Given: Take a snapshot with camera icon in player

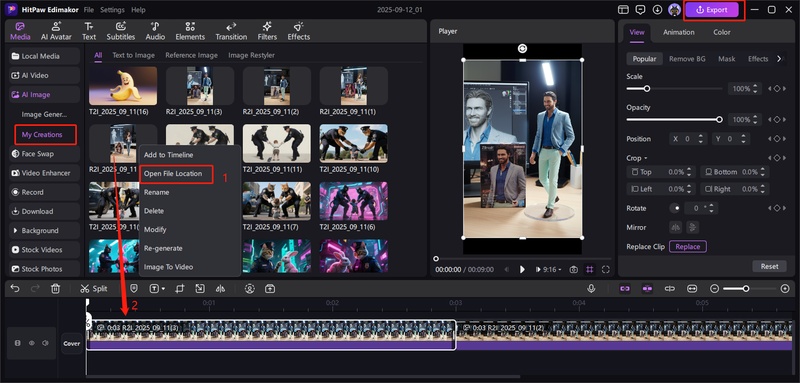Looking at the screenshot, I should (x=573, y=269).
